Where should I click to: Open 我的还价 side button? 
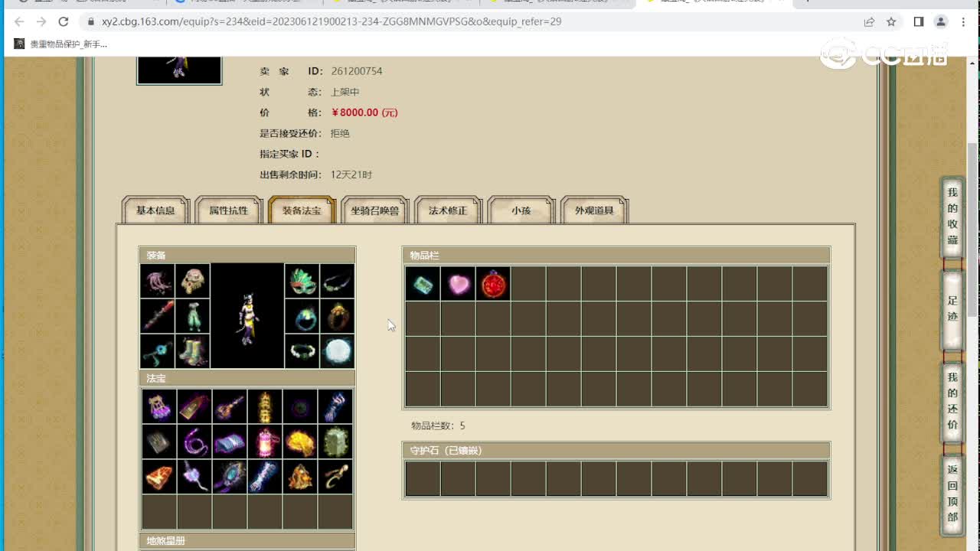pos(952,401)
